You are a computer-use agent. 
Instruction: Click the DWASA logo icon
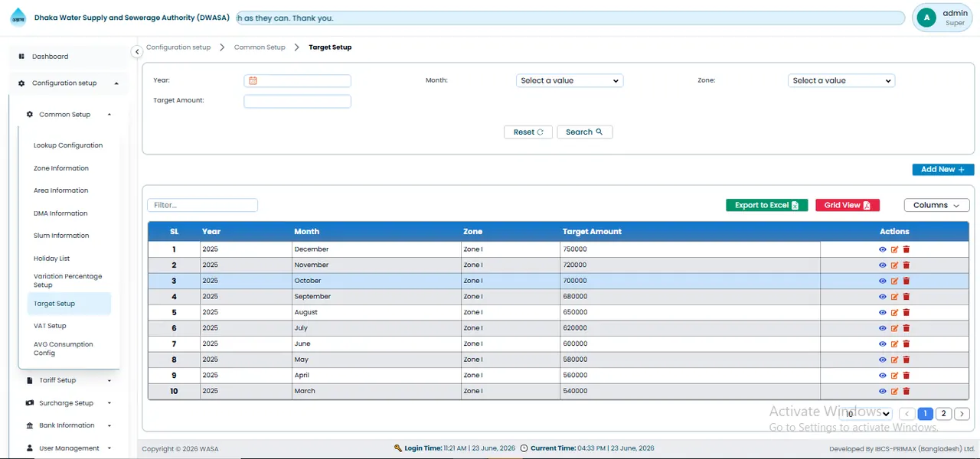pyautogui.click(x=18, y=17)
